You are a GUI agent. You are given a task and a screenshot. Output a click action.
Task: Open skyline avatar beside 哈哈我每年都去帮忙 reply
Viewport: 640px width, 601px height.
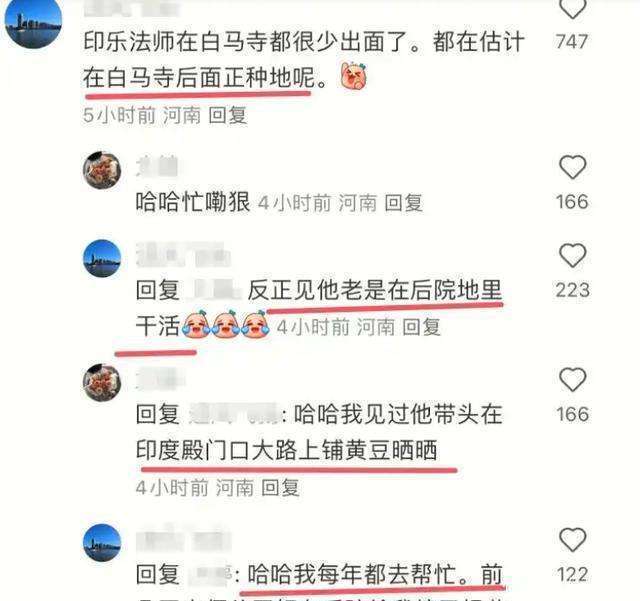tap(102, 543)
